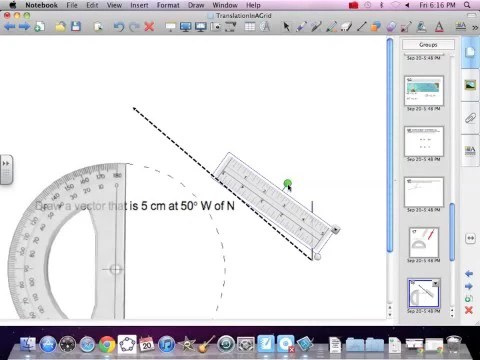
Task: Switch to the Properties sidebar tab
Action: [x=470, y=150]
